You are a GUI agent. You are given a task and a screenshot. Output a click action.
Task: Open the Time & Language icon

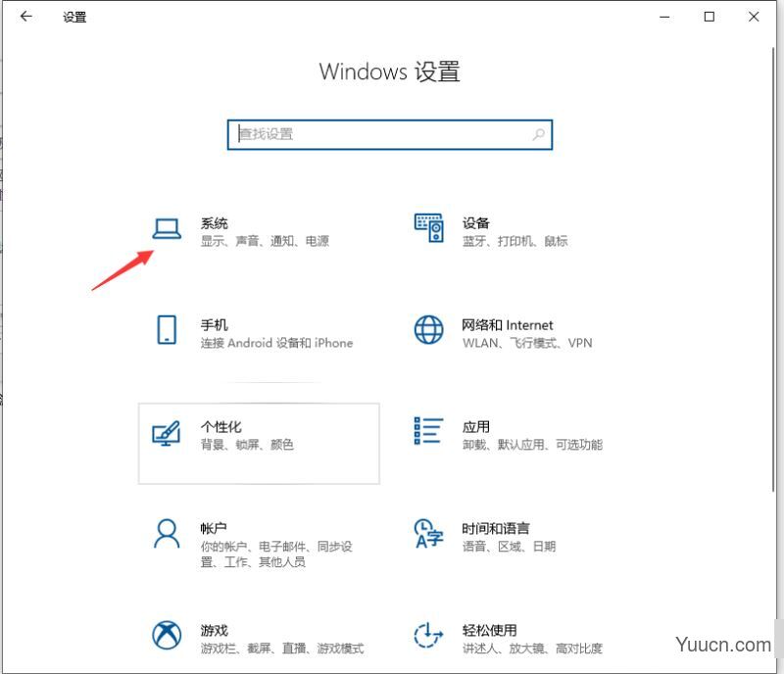tap(428, 533)
